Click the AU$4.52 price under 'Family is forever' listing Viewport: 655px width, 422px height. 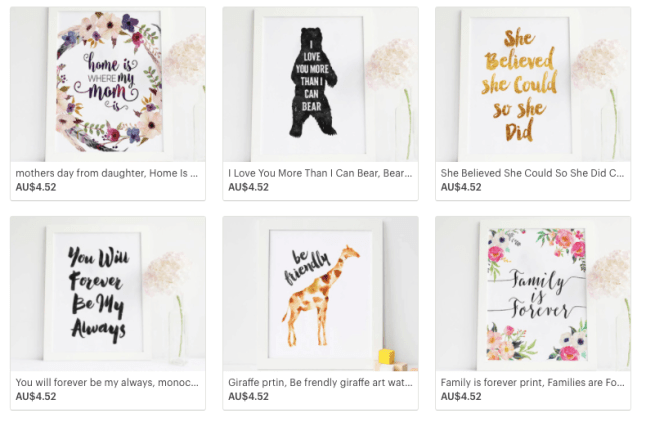click(461, 396)
